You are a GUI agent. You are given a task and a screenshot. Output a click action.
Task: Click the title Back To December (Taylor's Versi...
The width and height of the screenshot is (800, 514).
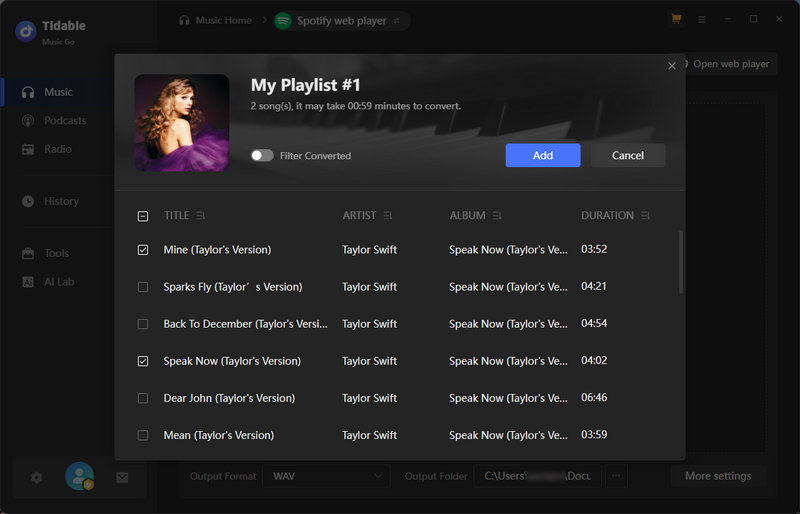tap(245, 324)
